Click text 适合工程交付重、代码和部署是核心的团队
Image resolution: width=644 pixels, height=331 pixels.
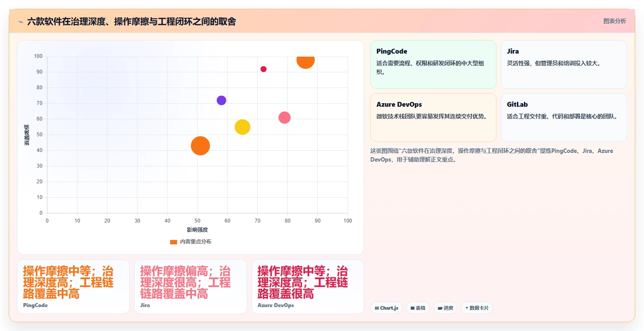click(562, 116)
